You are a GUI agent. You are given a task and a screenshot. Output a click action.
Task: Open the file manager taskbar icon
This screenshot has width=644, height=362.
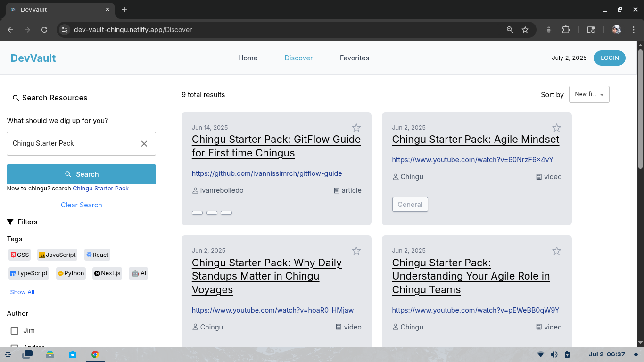(50, 354)
